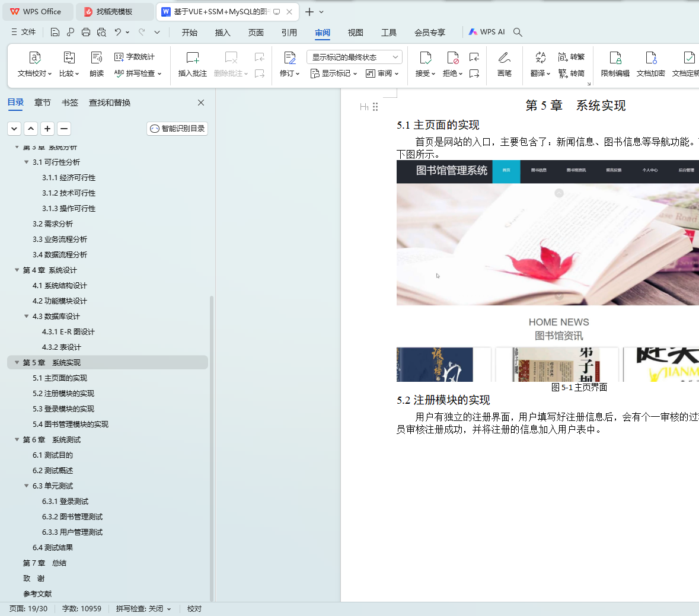This screenshot has width=699, height=616.
Task: Expand the 显示标记 dropdown
Action: 334,73
